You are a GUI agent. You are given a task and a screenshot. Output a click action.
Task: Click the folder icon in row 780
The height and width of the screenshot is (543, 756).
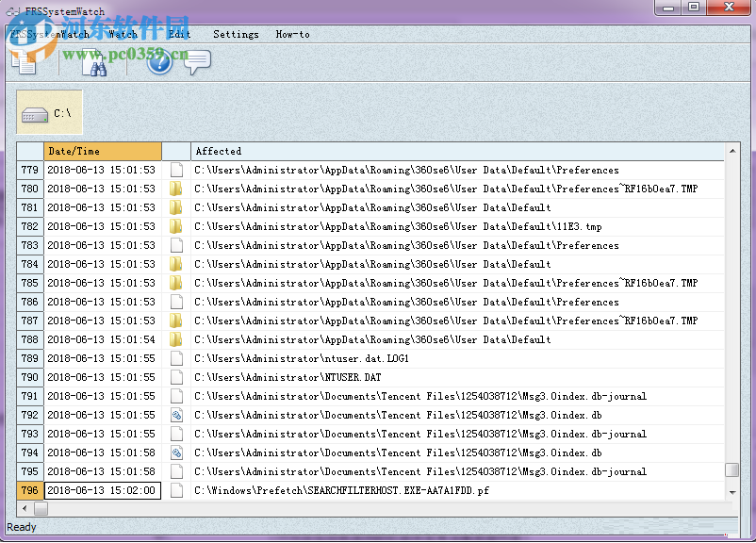175,189
